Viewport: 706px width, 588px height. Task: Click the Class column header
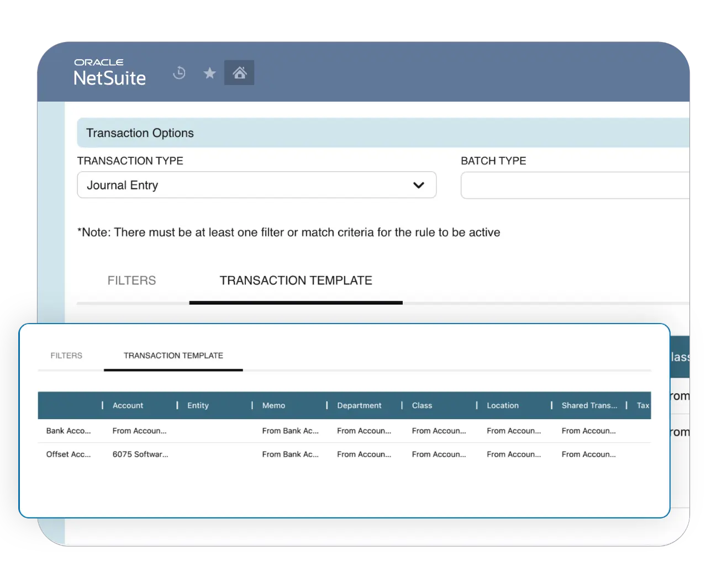click(x=422, y=405)
